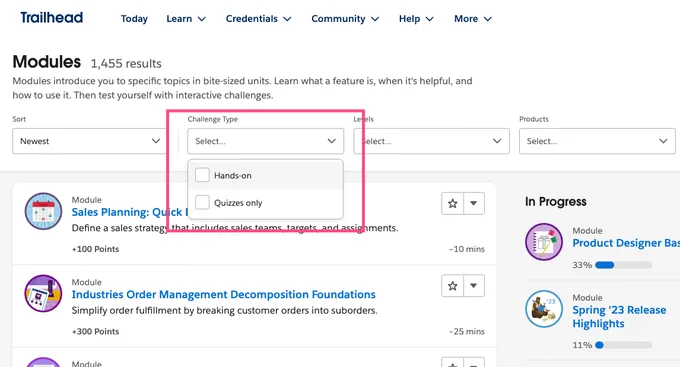Image resolution: width=680 pixels, height=367 pixels.
Task: Open the Credentials menu
Action: point(258,19)
